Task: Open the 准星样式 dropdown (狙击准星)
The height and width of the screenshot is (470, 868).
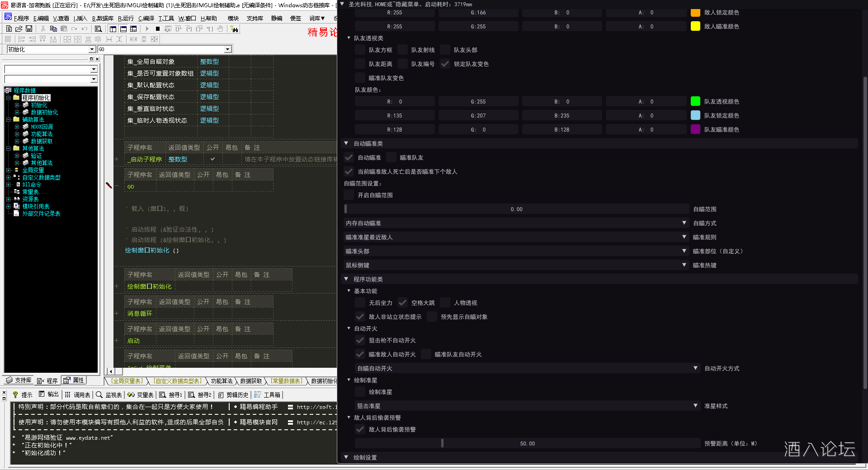Action: [x=528, y=406]
